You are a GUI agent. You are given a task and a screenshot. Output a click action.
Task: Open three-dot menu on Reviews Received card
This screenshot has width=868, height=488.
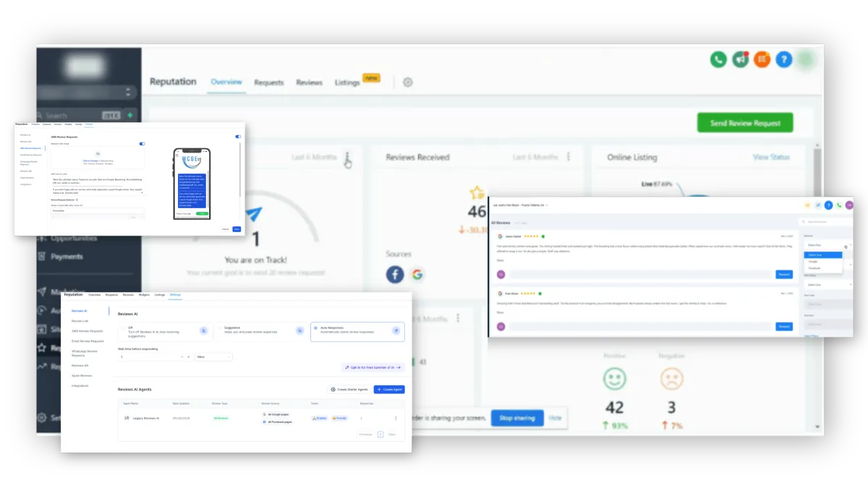569,157
